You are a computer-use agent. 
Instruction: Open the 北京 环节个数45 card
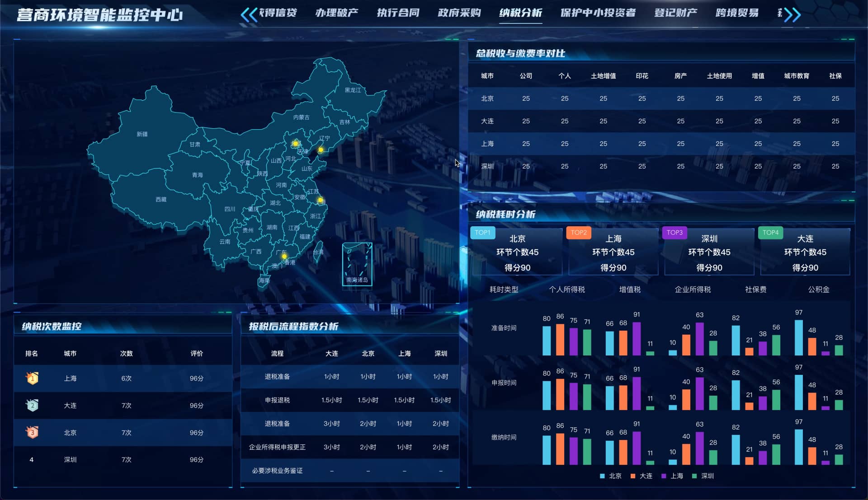coord(517,252)
